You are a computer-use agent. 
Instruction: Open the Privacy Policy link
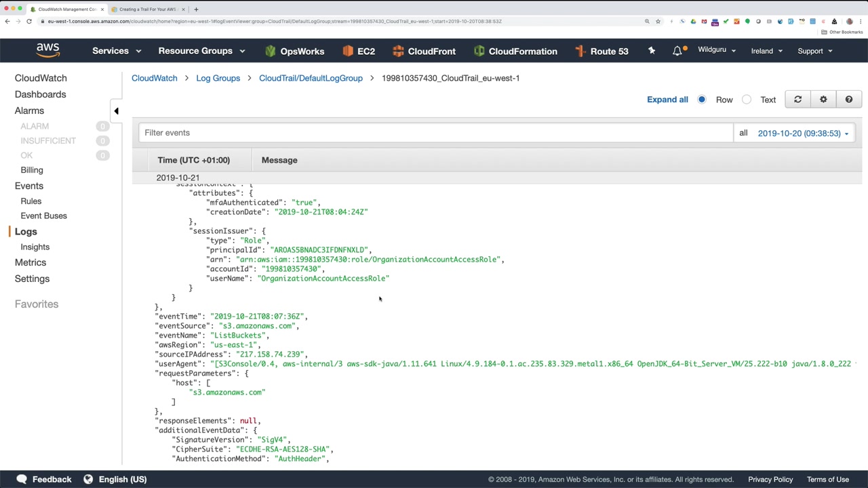(x=770, y=479)
